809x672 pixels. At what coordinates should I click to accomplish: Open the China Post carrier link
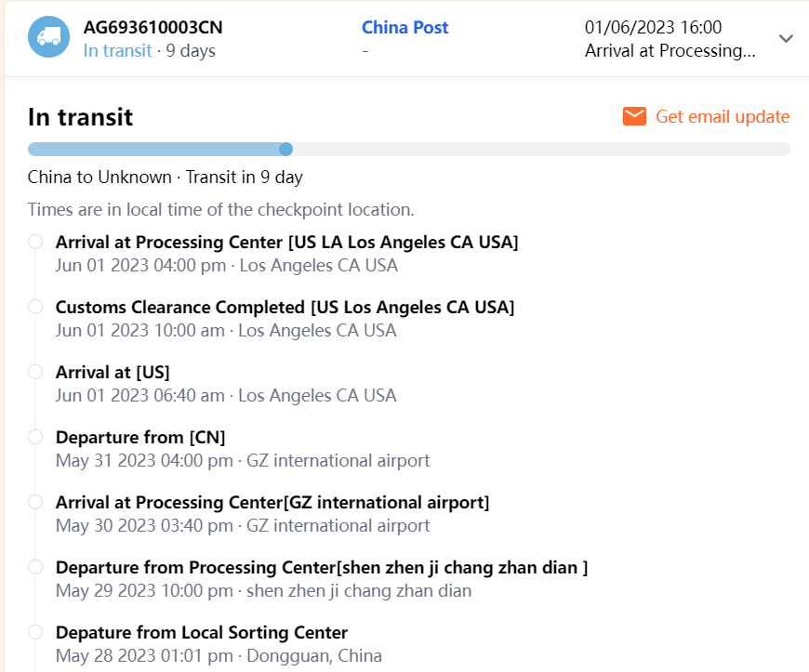tap(404, 28)
